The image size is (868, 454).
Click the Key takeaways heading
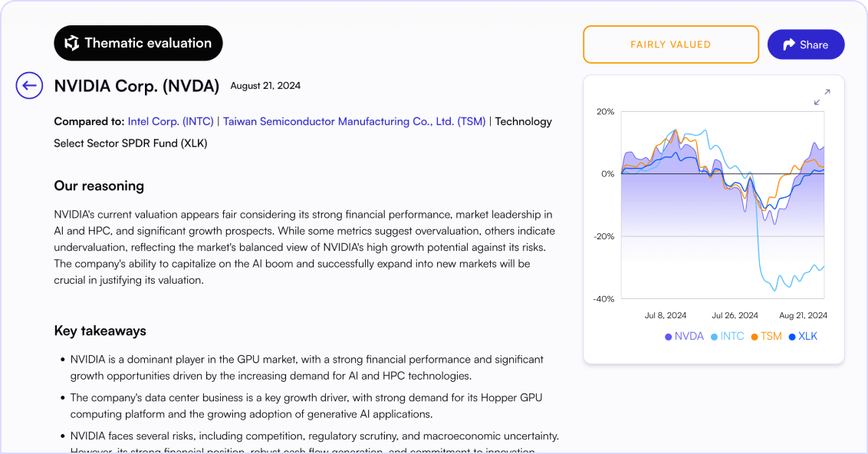(100, 331)
